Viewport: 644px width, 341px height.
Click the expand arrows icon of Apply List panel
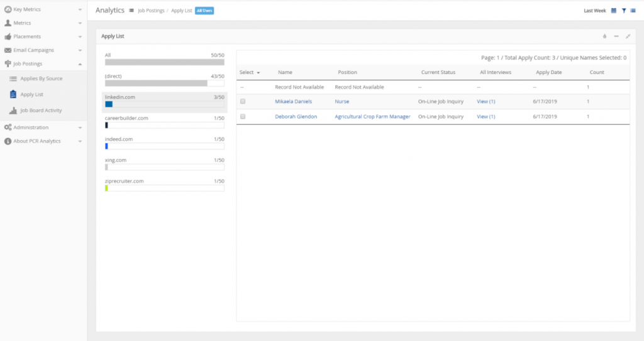(628, 36)
